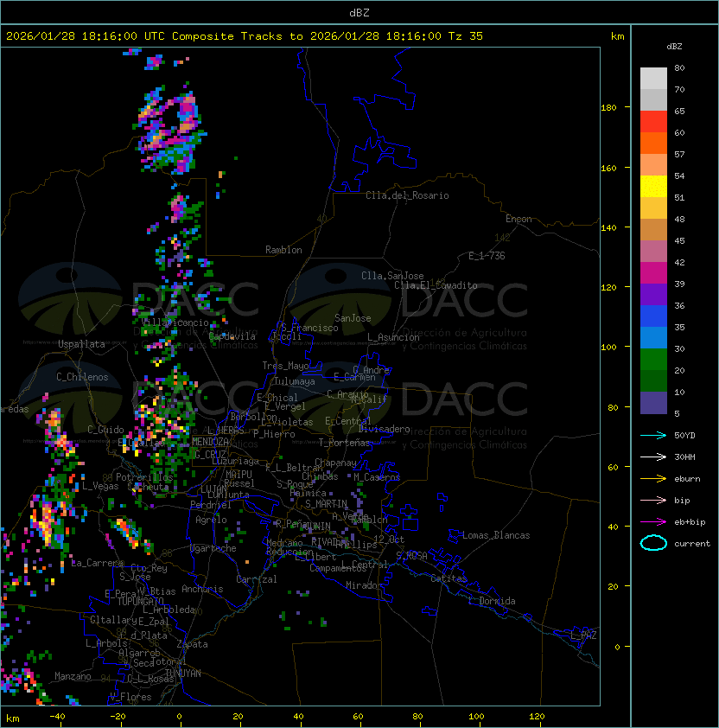Screen dimensions: 719x728
Task: Select the 'Encon' place label
Action: tap(519, 219)
